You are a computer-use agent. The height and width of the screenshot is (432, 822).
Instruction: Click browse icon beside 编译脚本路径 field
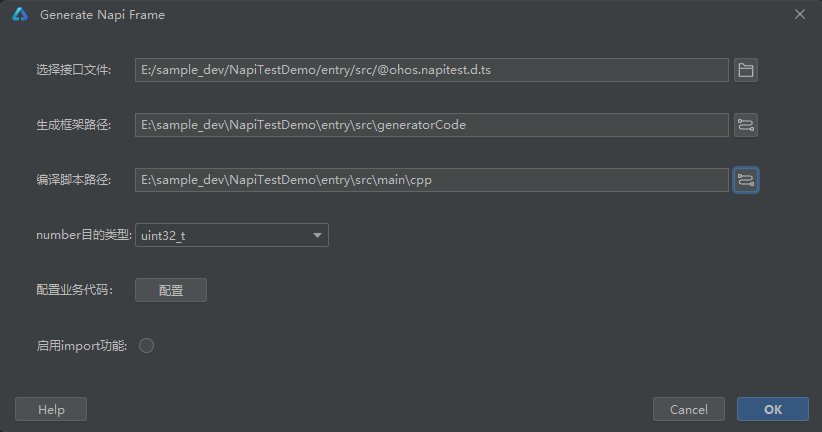[745, 180]
